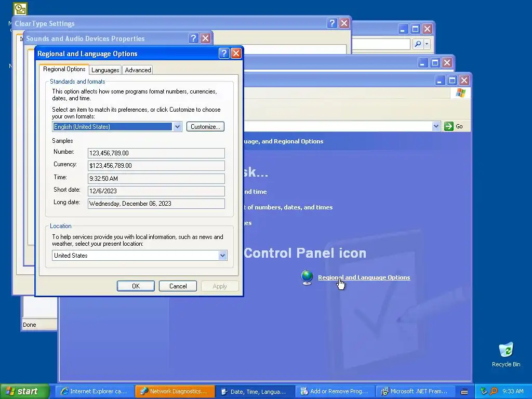Expand the address bar dropdown arrow
532x399 pixels.
pyautogui.click(x=436, y=126)
